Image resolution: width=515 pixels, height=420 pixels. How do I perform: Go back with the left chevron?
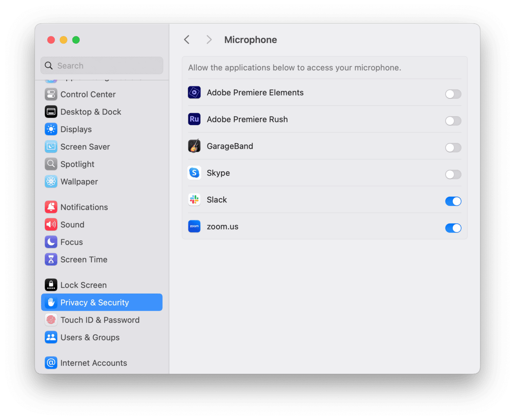[x=187, y=40]
